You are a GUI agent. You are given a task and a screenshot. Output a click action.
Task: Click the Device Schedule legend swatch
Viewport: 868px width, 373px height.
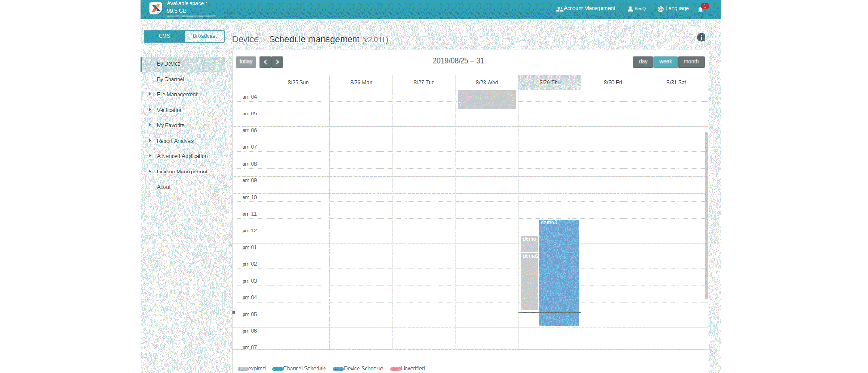[x=338, y=369]
